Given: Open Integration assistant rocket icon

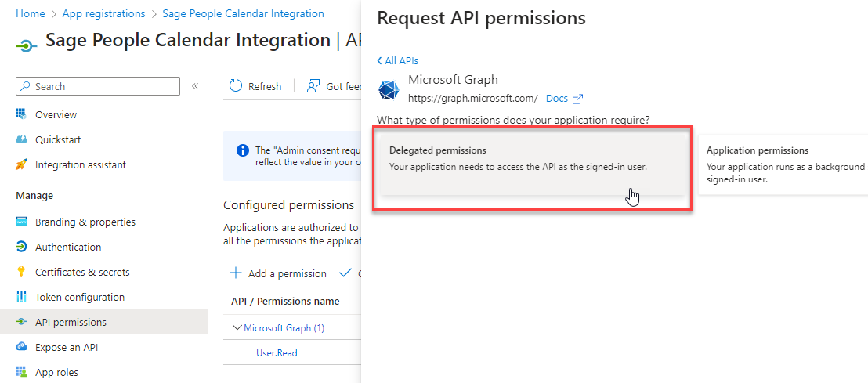Looking at the screenshot, I should [21, 164].
